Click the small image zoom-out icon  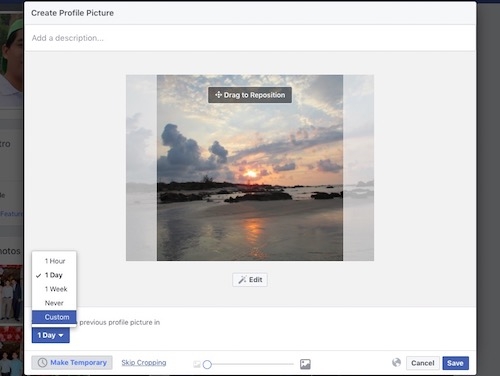coord(197,364)
